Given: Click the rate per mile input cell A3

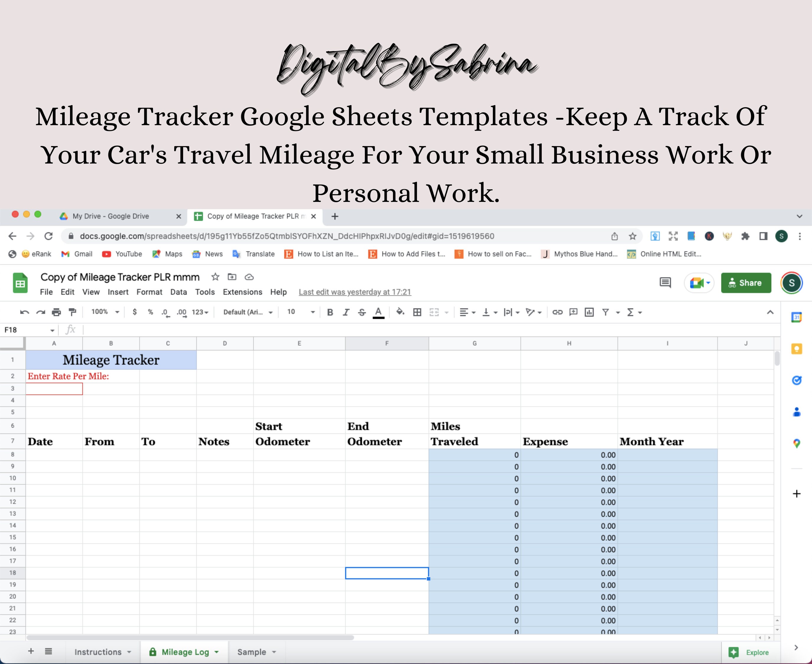Looking at the screenshot, I should [x=54, y=389].
